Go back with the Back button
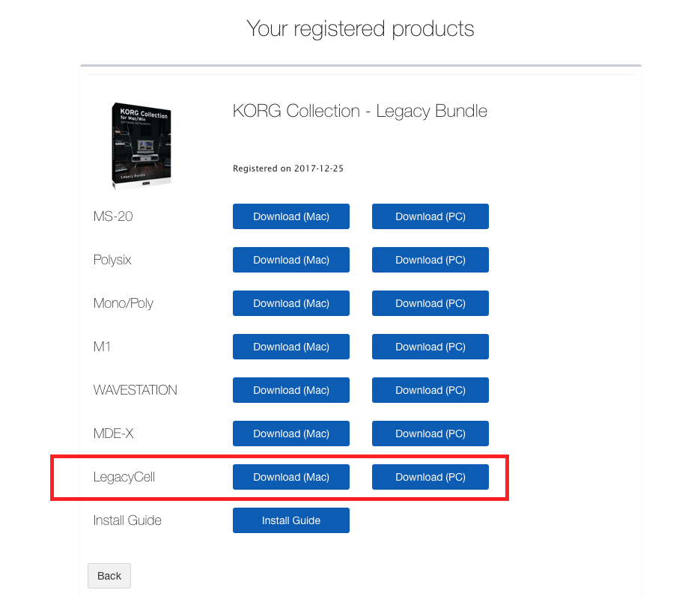This screenshot has width=700, height=596. click(x=109, y=576)
